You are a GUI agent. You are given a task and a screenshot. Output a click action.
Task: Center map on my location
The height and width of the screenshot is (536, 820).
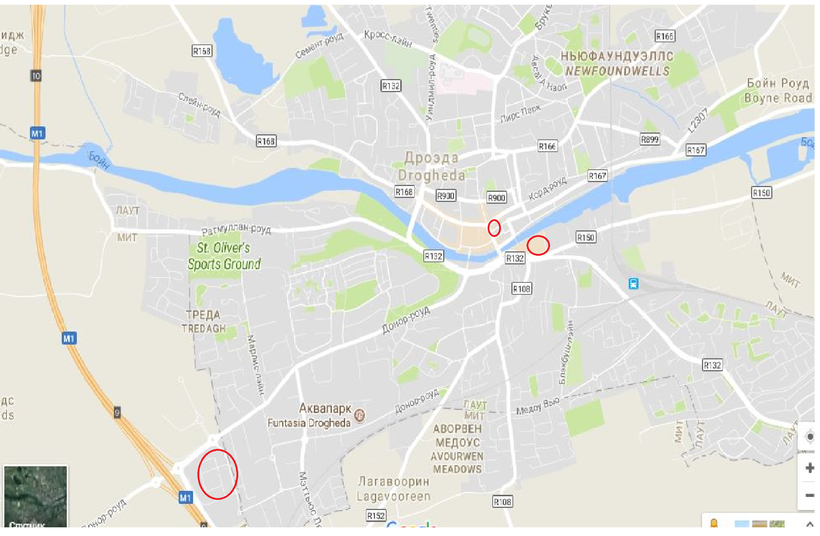[x=810, y=436]
